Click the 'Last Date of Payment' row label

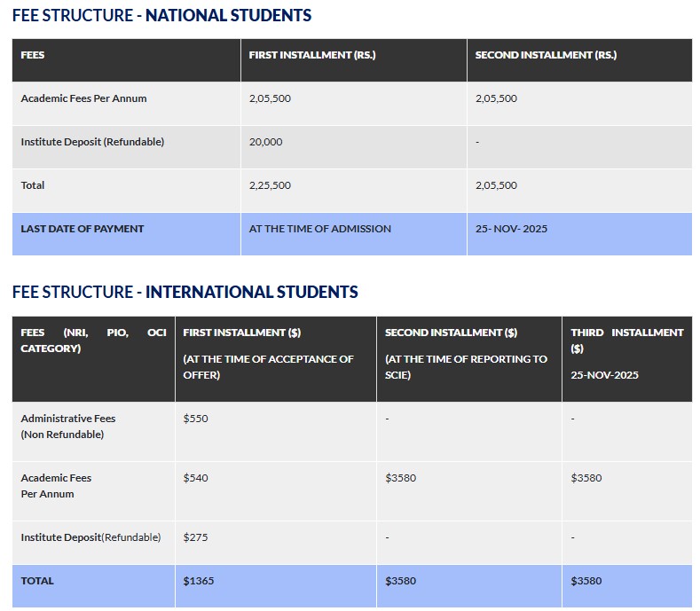(x=83, y=229)
